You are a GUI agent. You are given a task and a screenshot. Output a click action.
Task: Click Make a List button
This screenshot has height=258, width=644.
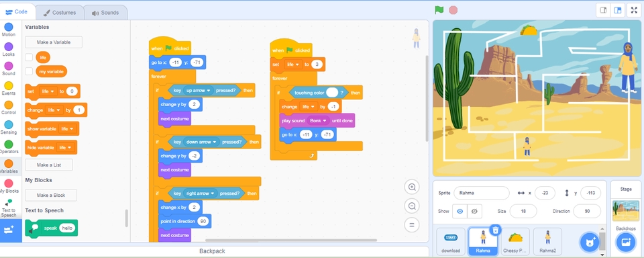click(49, 165)
